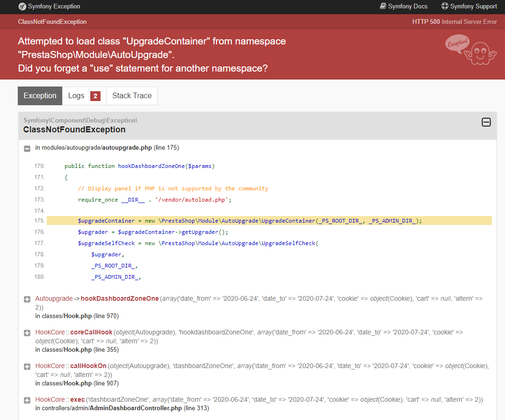Click the Symfony\Component\Debug\Exception namespace text
Screen dimensions: 505x420
click(x=80, y=120)
